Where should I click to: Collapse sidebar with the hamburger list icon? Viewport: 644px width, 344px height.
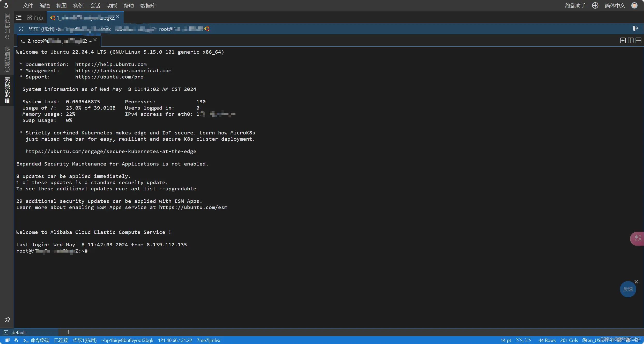(19, 17)
